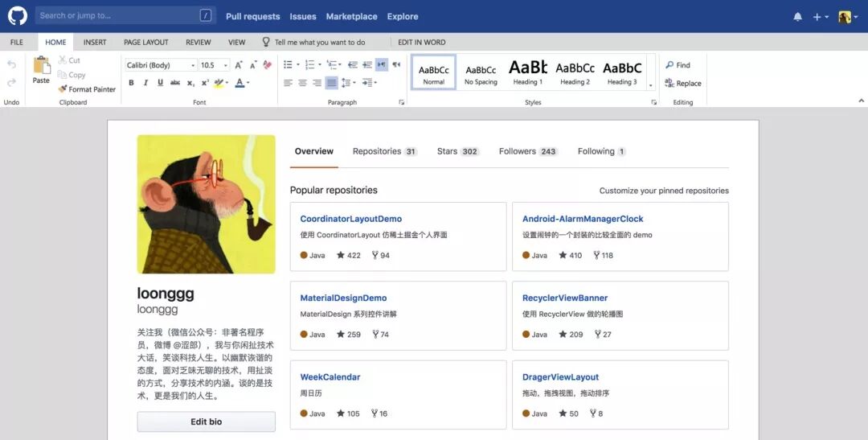
Task: Clear formatting with the eraser icon
Action: click(268, 65)
